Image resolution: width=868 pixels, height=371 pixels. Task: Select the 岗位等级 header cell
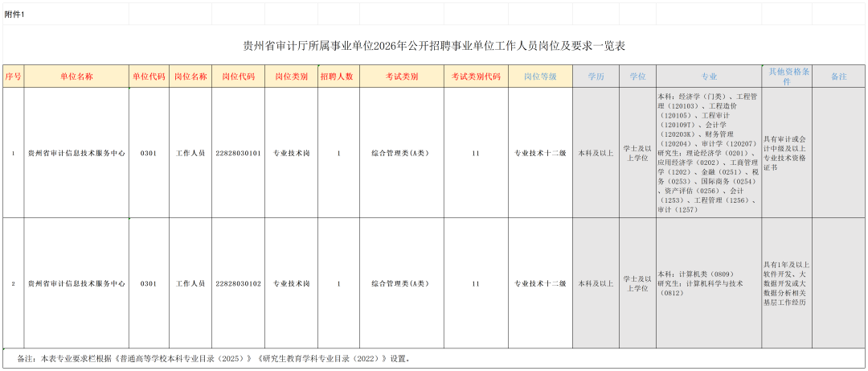click(540, 77)
